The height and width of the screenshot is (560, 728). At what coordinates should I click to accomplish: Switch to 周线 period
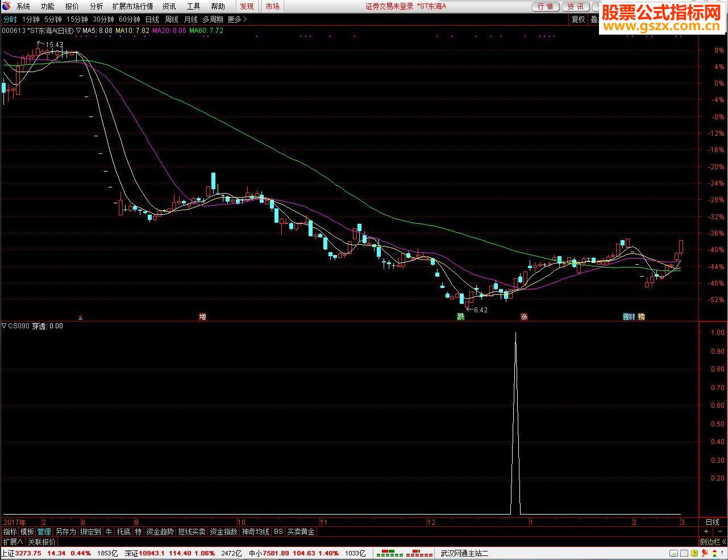(172, 19)
